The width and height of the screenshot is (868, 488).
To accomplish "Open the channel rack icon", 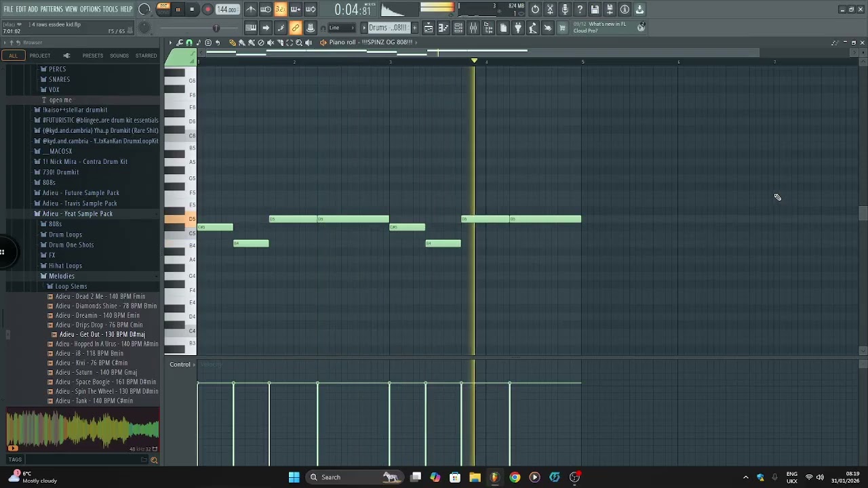I will coord(458,28).
